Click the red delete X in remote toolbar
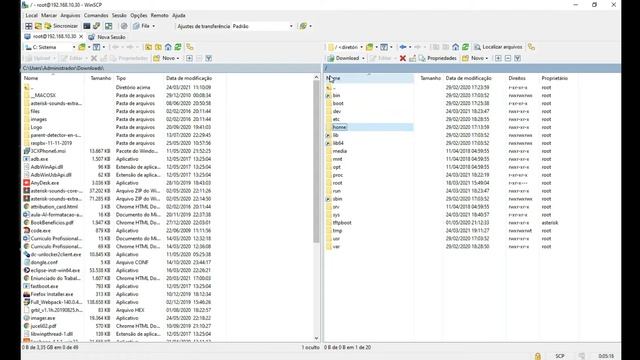The width and height of the screenshot is (640, 360). coord(403,58)
